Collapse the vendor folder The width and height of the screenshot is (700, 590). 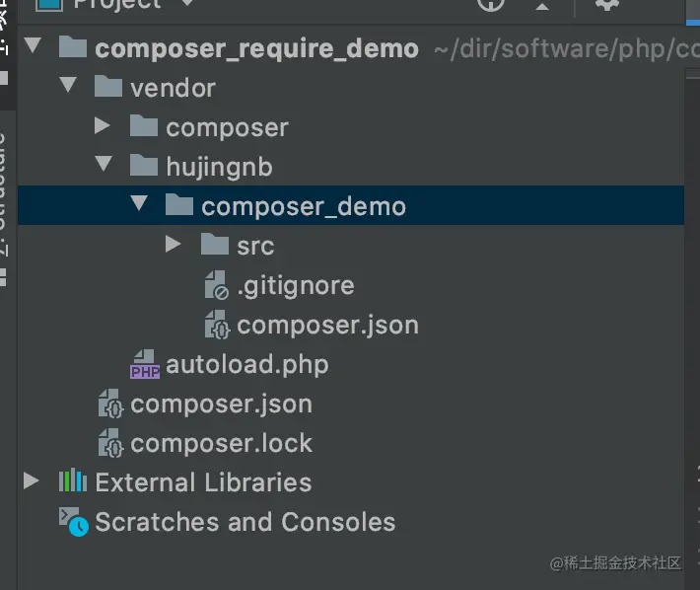point(67,87)
